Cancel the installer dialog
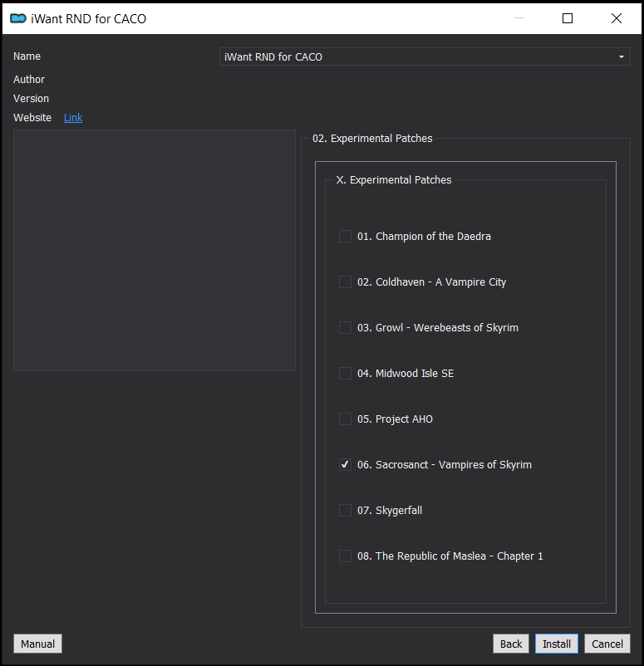The width and height of the screenshot is (644, 666). [607, 644]
